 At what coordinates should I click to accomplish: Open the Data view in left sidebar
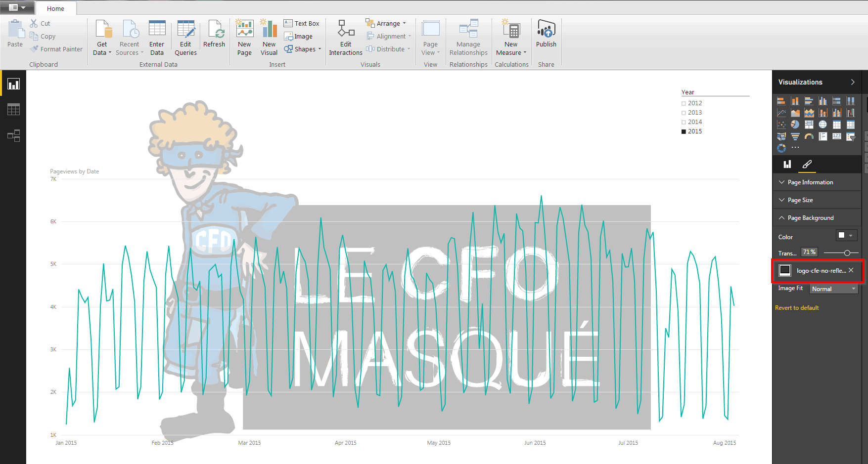[13, 110]
